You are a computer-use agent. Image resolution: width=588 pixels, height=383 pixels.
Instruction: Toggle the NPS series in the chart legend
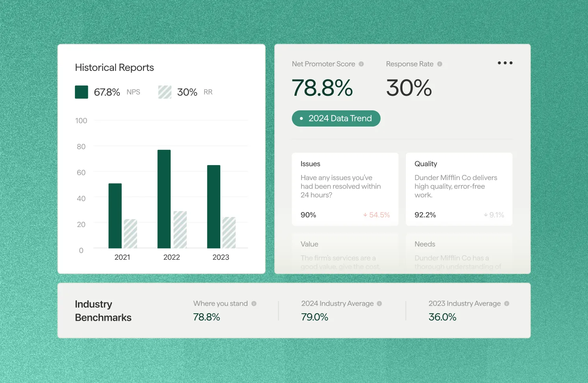click(x=81, y=92)
